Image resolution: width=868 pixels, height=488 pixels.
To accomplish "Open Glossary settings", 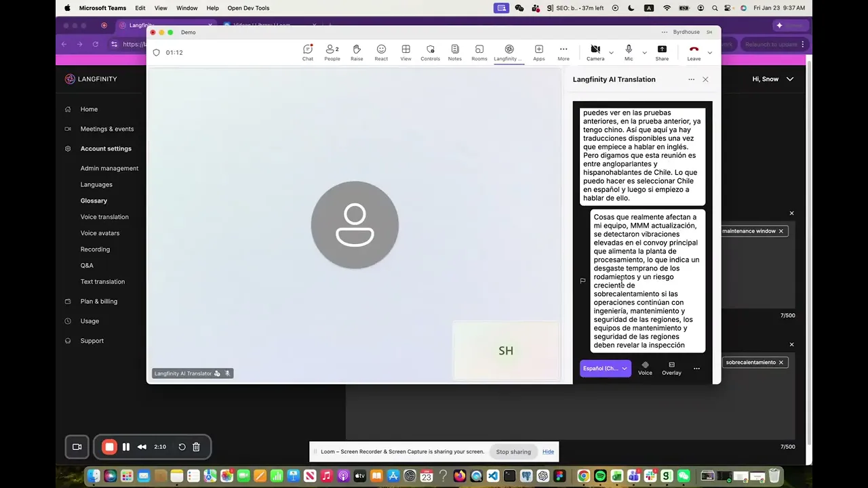I will (94, 201).
